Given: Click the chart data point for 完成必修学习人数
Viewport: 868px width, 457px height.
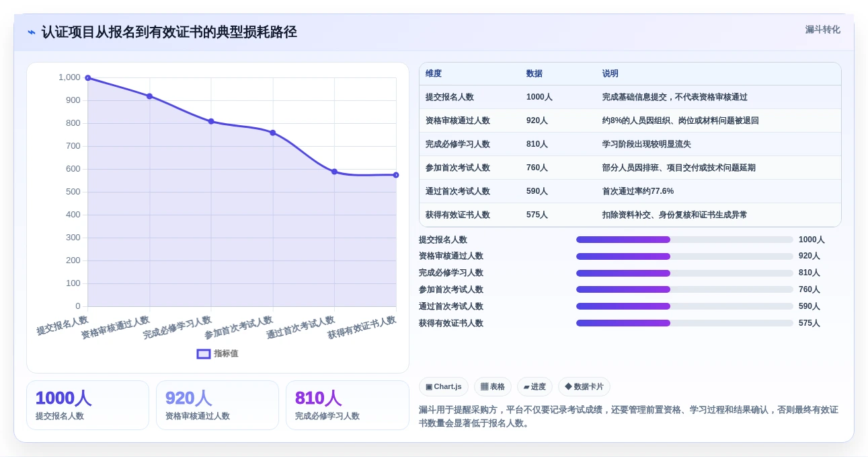Looking at the screenshot, I should click(x=211, y=121).
